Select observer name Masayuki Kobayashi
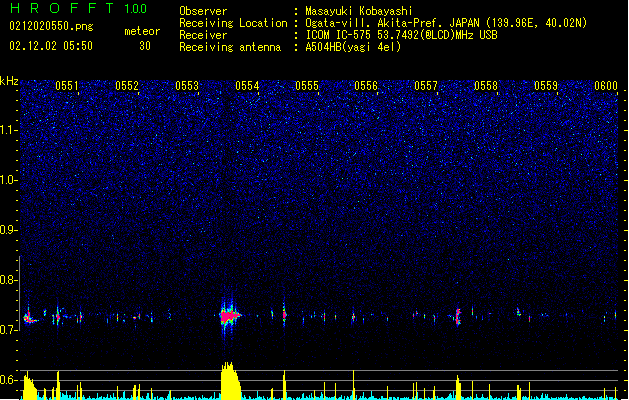The width and height of the screenshot is (629, 400). tap(359, 11)
